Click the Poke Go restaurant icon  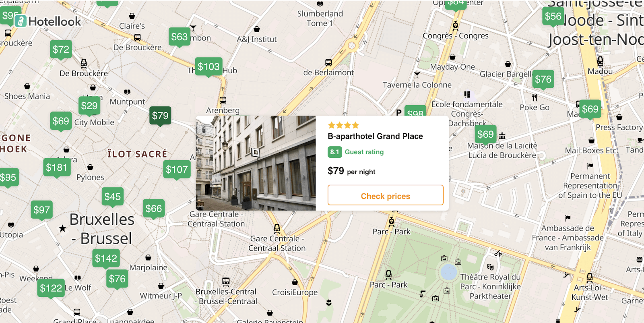535,97
